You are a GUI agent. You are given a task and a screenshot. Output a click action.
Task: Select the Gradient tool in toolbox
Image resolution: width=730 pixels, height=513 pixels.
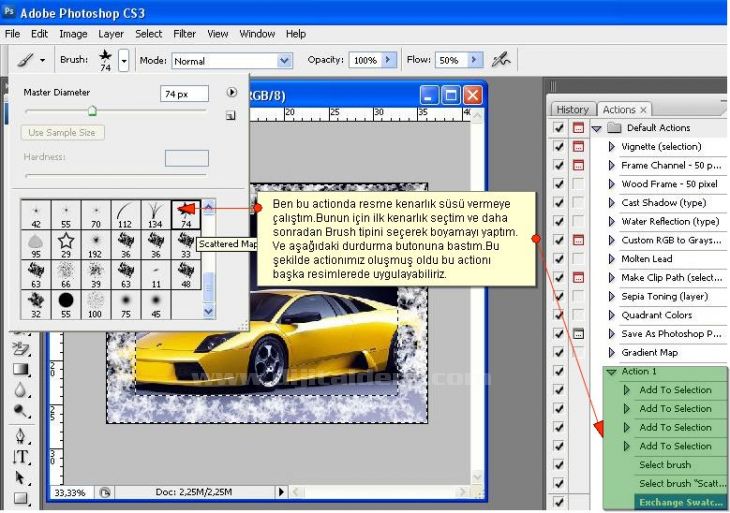coord(20,369)
